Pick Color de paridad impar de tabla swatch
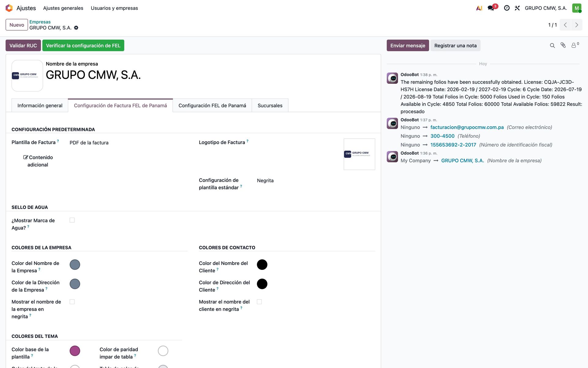 (x=163, y=351)
